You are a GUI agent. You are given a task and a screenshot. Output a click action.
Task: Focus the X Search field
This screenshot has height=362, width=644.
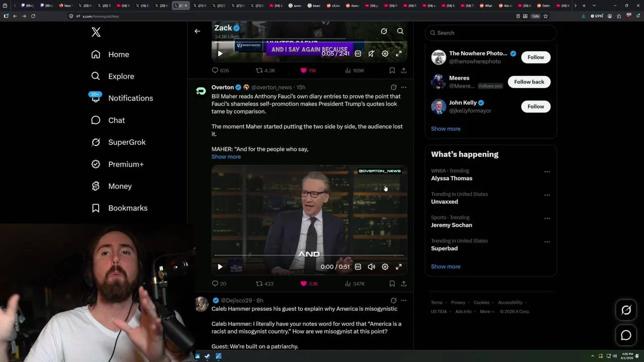pos(491,33)
